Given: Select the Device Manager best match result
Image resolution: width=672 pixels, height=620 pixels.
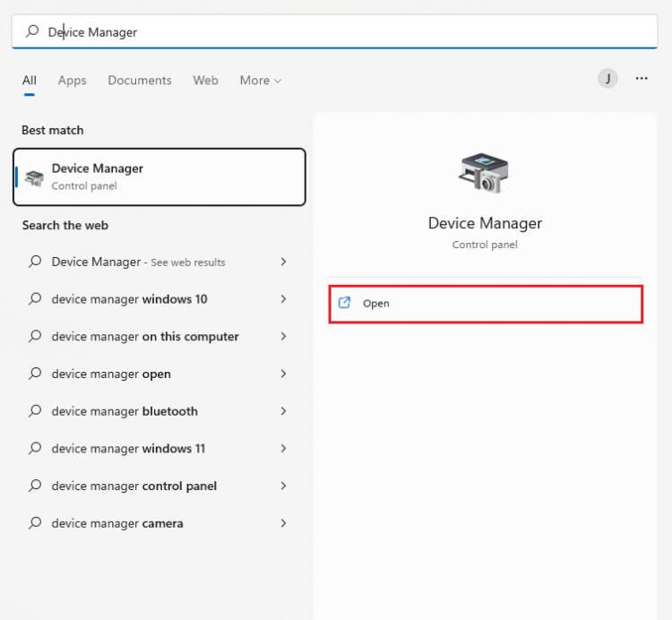Looking at the screenshot, I should [x=159, y=177].
